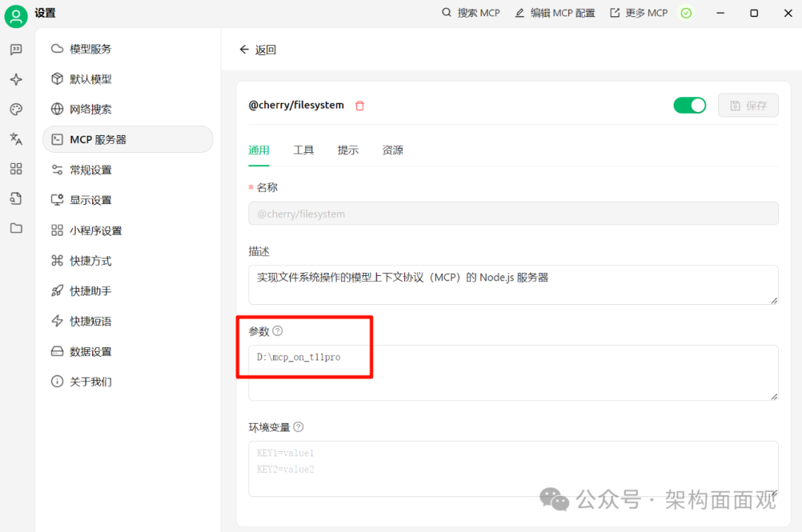Image resolution: width=802 pixels, height=532 pixels.
Task: Click the help icon beside 环境变量
Action: click(x=299, y=427)
